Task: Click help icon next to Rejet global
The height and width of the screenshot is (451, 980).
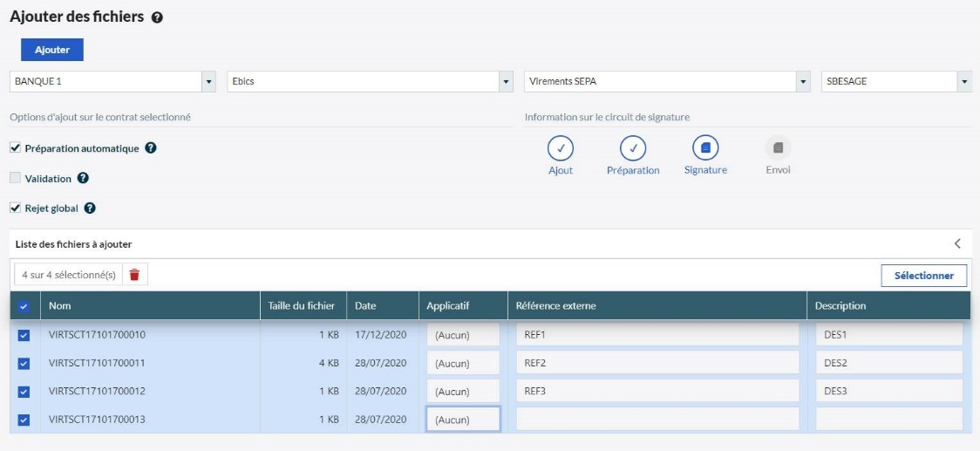Action: [90, 208]
